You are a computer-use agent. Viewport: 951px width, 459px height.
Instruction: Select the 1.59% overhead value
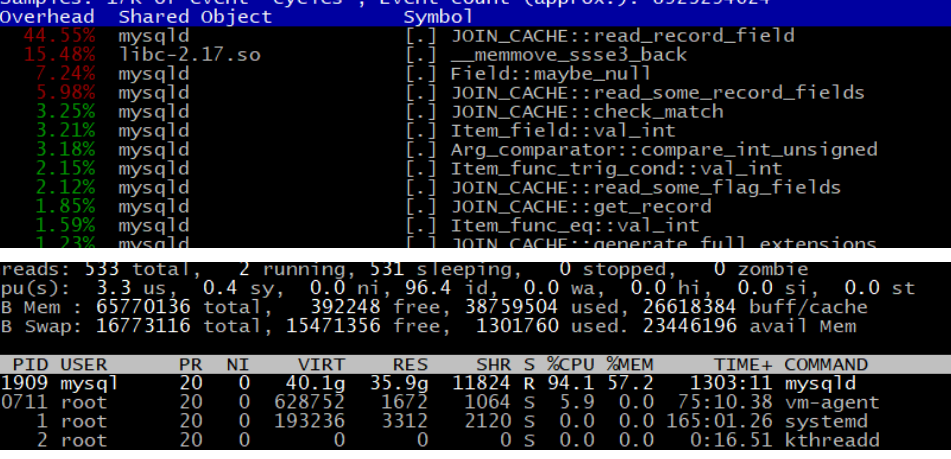point(65,226)
